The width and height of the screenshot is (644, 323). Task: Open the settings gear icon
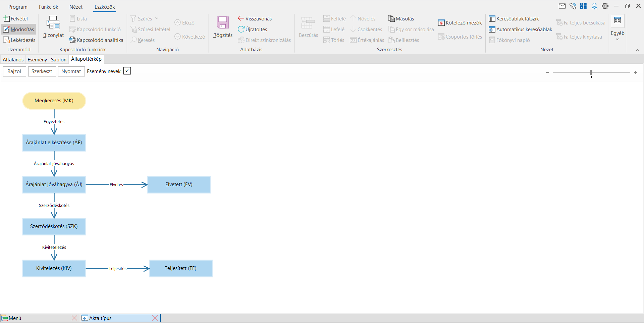coord(605,6)
